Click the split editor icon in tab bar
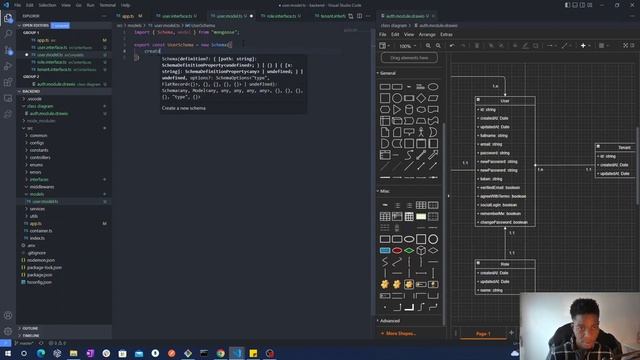The image size is (640, 360). [x=359, y=16]
